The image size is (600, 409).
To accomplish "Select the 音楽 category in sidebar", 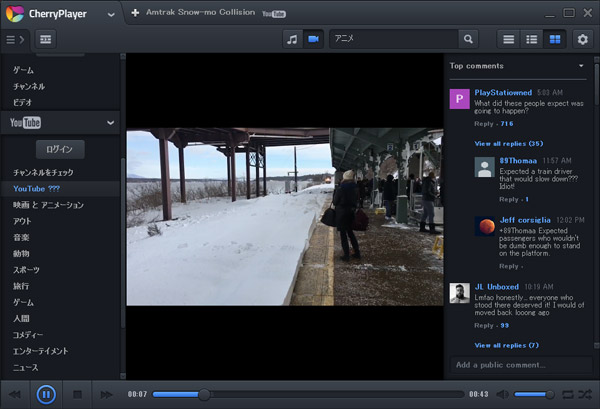I will 21,237.
